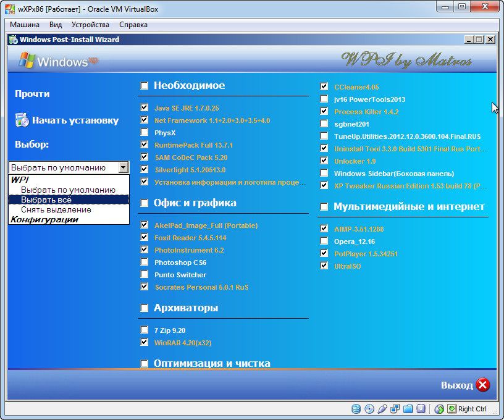
Task: Click the PhotoInstrument 6.2 label
Action: tap(189, 250)
